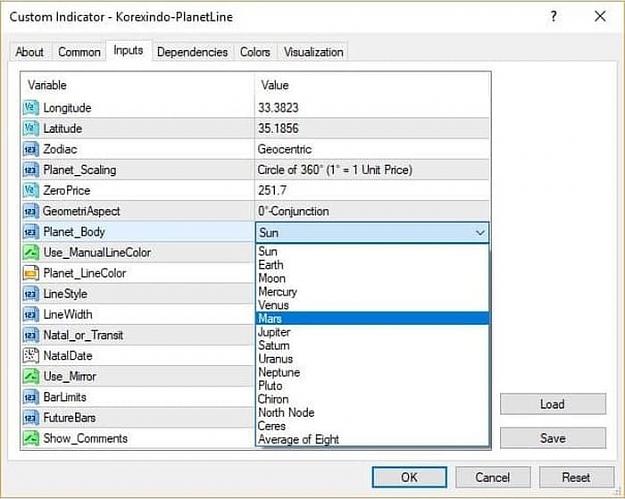Go to the Visualization tab
The height and width of the screenshot is (499, 625).
313,52
